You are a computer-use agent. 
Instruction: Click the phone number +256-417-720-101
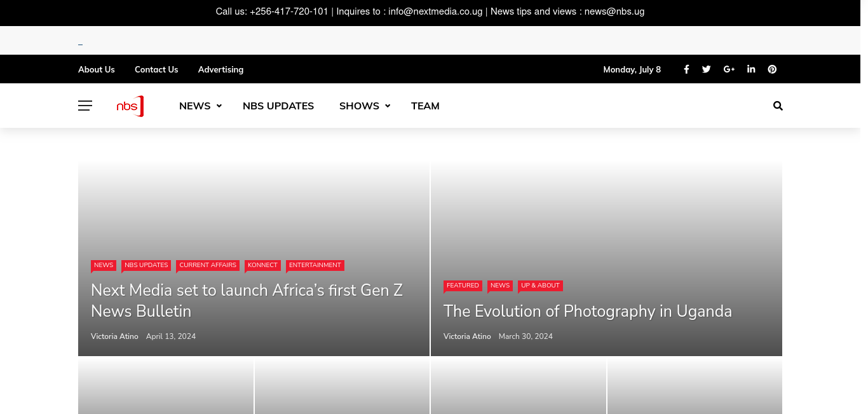(289, 11)
